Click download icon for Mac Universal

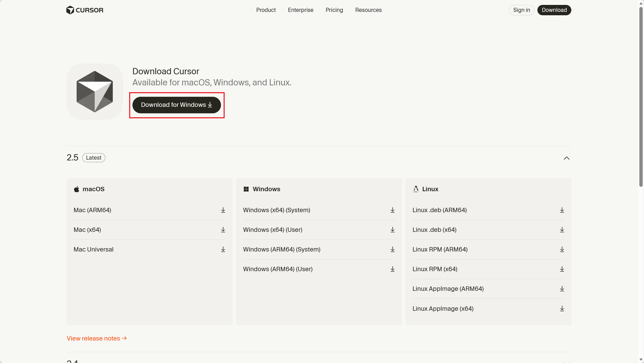pyautogui.click(x=223, y=249)
